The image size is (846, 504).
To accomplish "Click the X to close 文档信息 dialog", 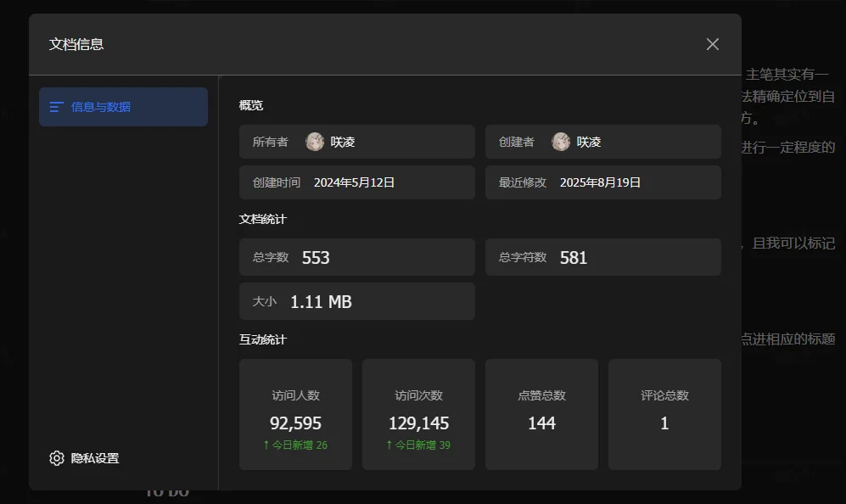I will (x=712, y=43).
